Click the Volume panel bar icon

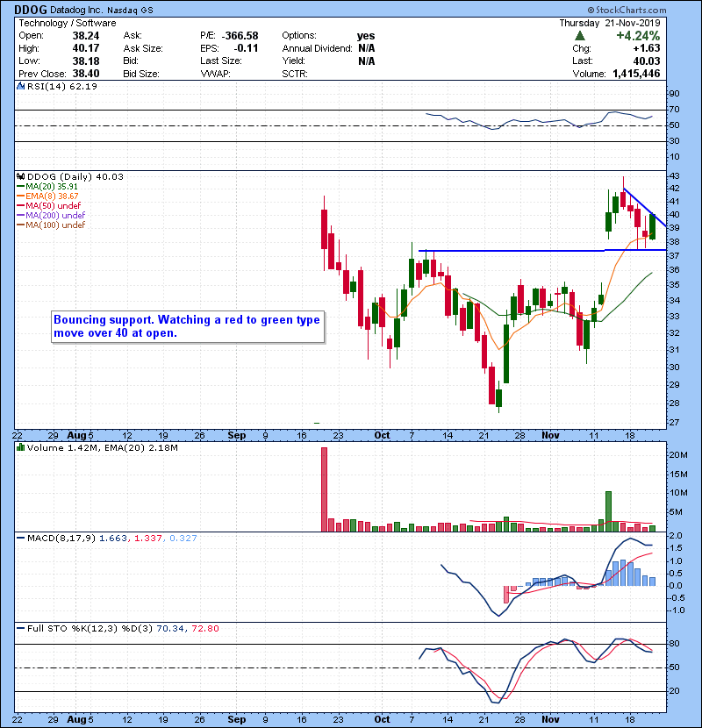pos(20,447)
